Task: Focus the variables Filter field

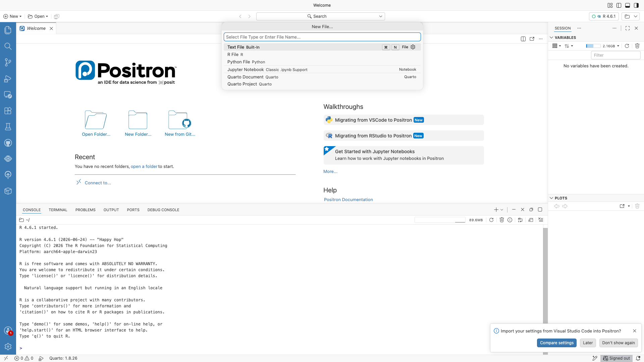Action: pyautogui.click(x=615, y=55)
